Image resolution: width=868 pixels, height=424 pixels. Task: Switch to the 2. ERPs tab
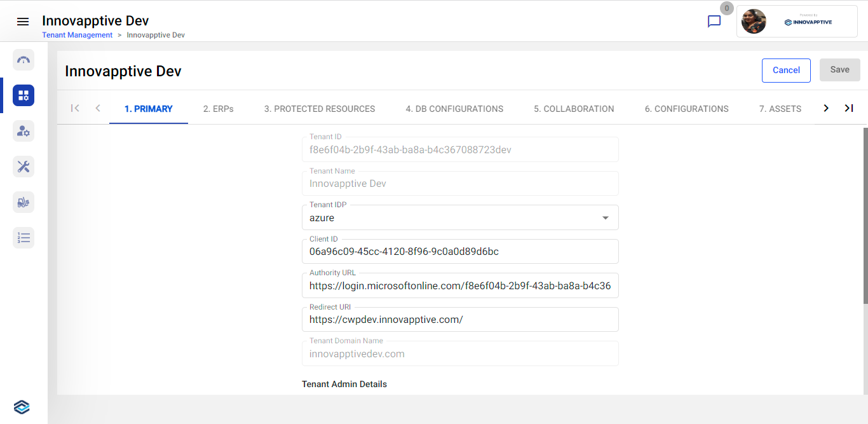219,109
